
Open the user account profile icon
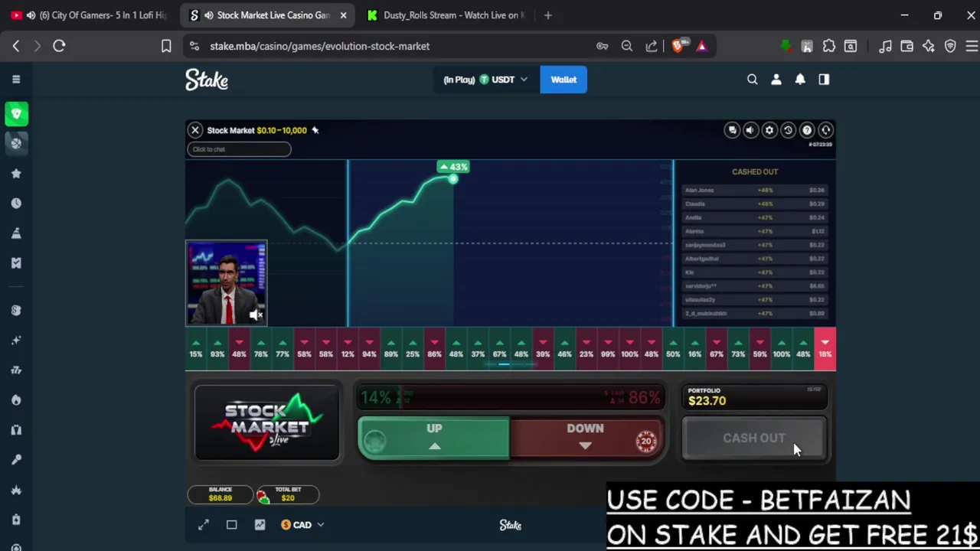pyautogui.click(x=776, y=80)
